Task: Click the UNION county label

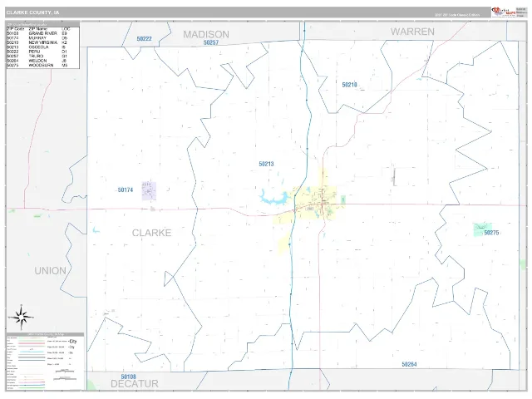Action: point(50,271)
